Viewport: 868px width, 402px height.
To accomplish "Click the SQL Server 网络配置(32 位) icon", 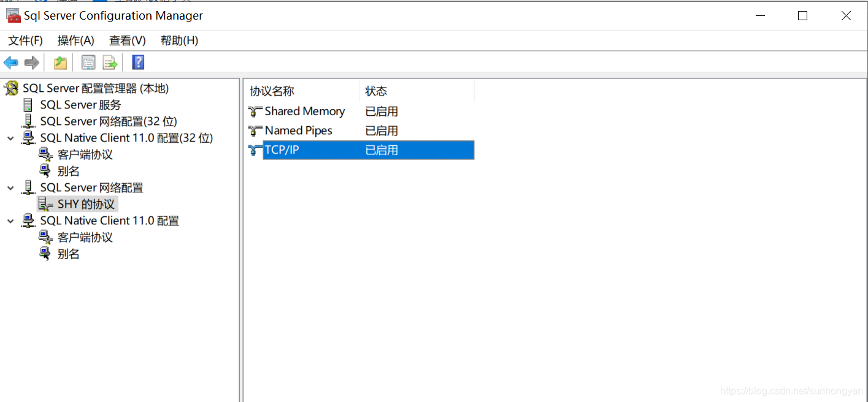I will tap(28, 121).
